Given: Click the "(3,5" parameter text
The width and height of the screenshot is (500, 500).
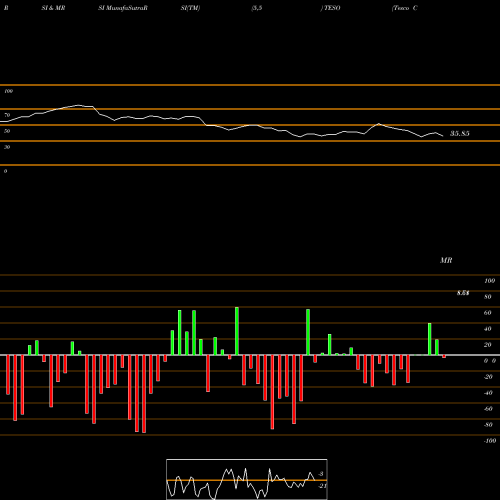Looking at the screenshot, I should coord(257,8).
